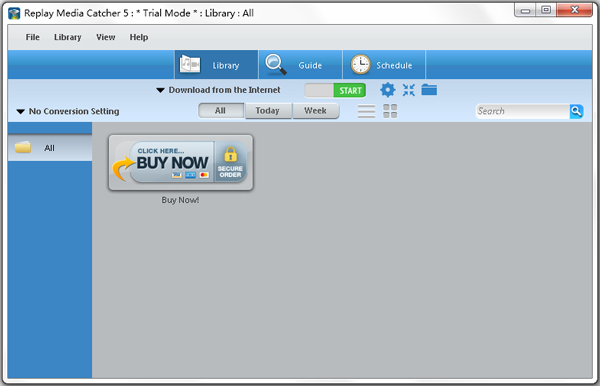This screenshot has width=600, height=386.
Task: Open the File menu
Action: coord(33,37)
